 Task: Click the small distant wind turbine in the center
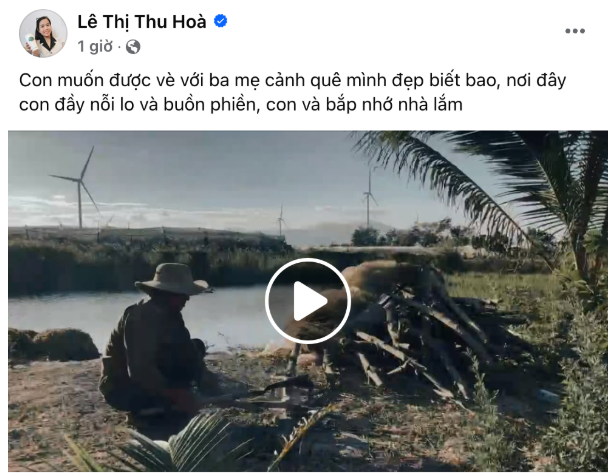[x=281, y=219]
